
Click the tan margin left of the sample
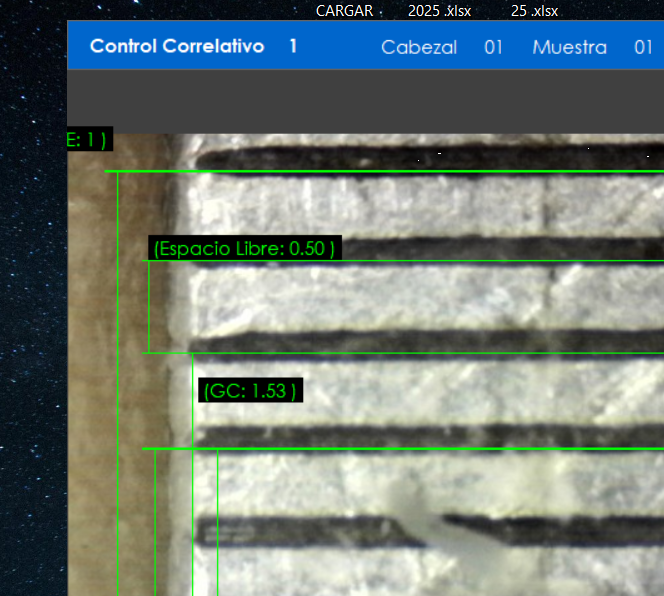coord(88,400)
